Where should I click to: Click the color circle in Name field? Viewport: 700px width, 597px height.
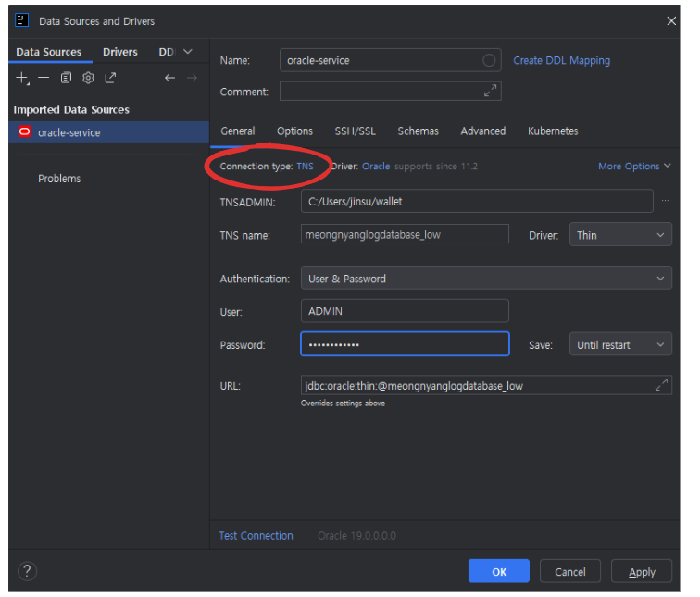(x=489, y=60)
